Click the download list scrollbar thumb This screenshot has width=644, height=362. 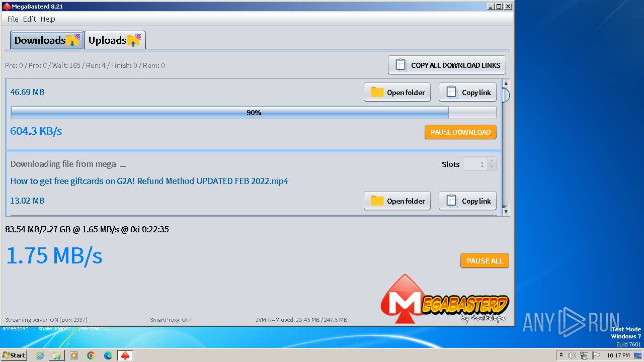tap(506, 95)
